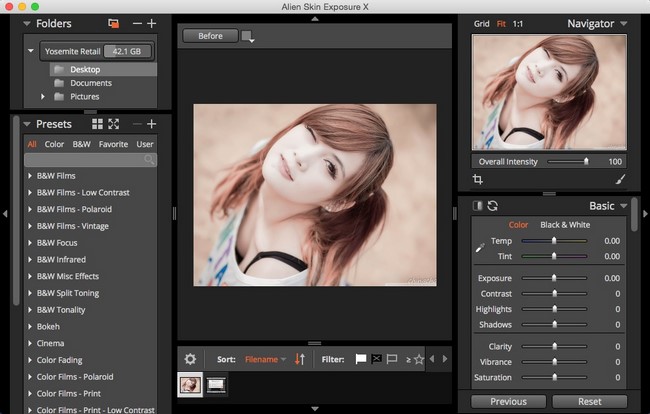Add a folder with the plus icon
Screen dimensions: 650x414
(152, 23)
